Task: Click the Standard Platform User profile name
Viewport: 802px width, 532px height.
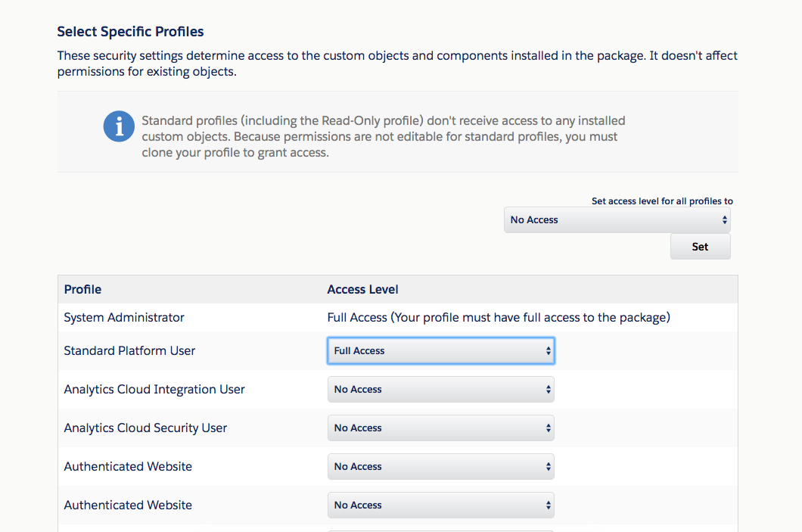Action: 129,351
